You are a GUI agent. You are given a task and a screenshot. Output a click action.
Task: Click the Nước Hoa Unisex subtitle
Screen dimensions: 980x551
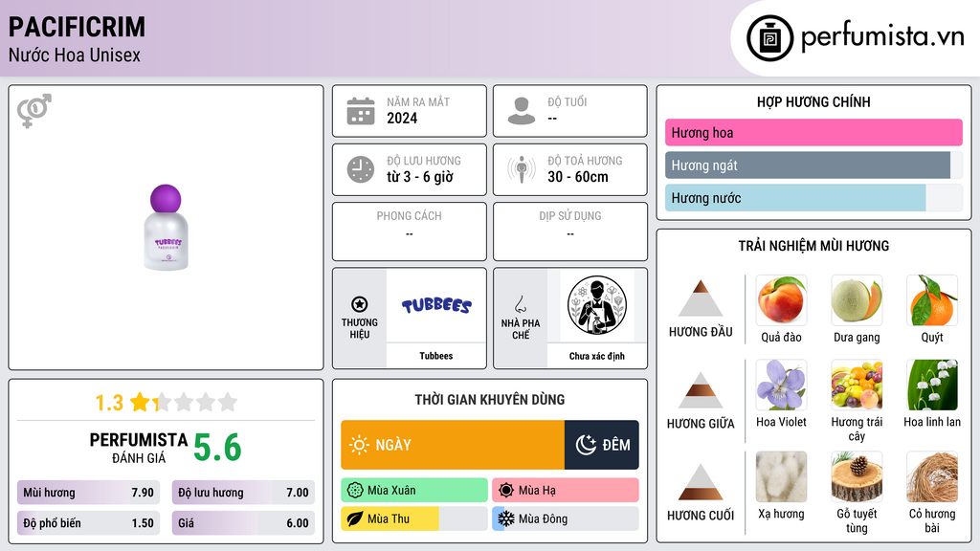click(x=75, y=55)
